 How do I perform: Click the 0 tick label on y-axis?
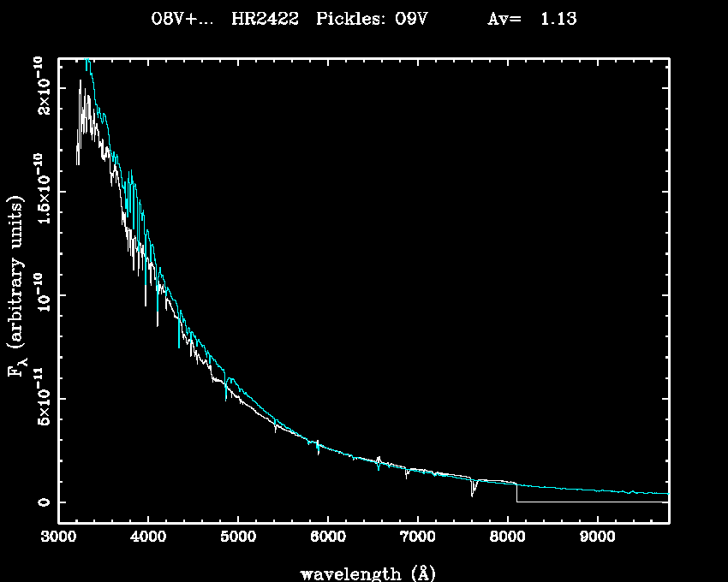point(42,502)
